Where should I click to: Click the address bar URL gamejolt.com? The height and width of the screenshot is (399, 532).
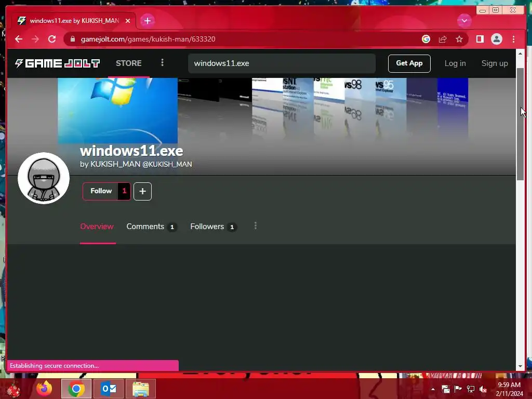click(148, 39)
